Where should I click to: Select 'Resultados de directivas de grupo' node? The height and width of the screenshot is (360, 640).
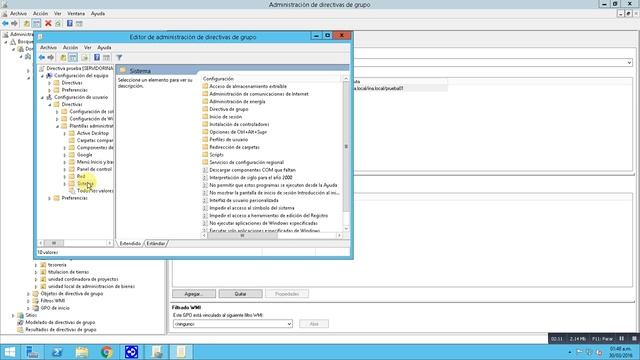coord(60,330)
